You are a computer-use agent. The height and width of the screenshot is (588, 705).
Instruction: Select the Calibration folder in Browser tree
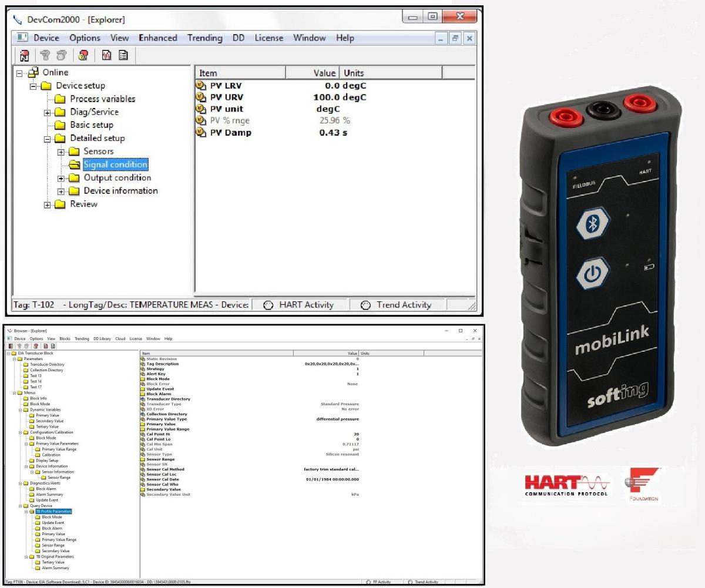tap(51, 455)
